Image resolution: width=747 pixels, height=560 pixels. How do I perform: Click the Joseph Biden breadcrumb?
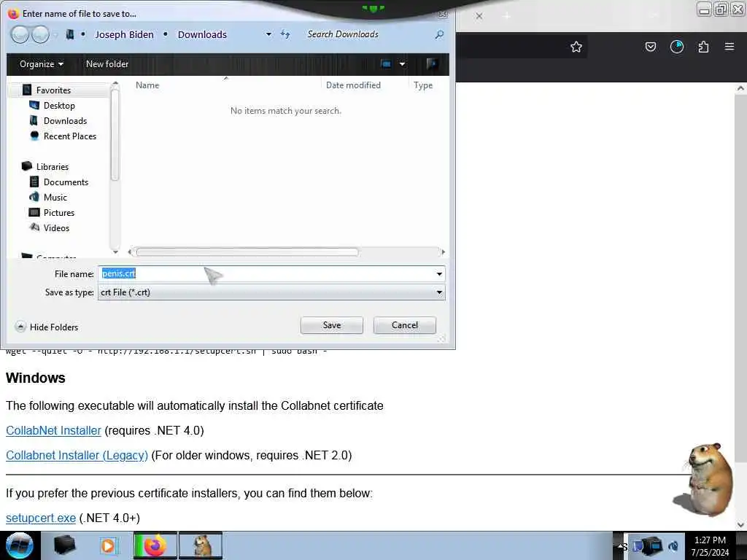124,34
